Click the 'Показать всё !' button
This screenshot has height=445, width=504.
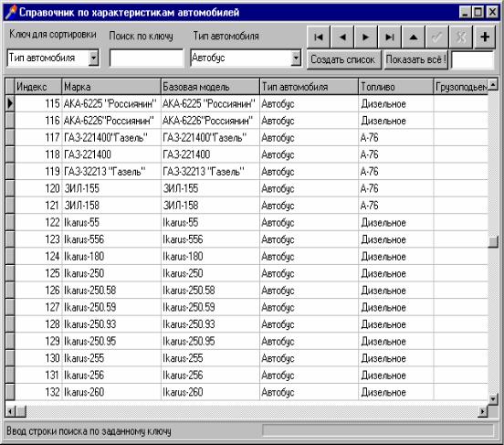point(416,59)
